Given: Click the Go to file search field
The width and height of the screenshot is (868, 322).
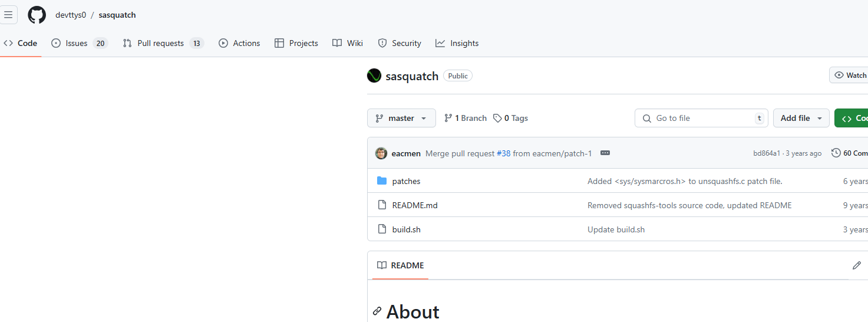Looking at the screenshot, I should coord(701,118).
